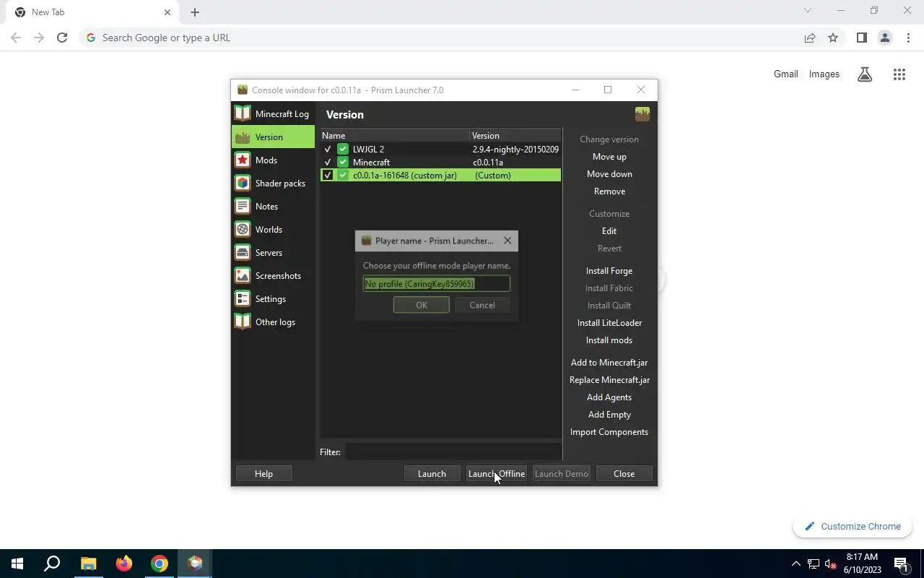Open Shader packs page icon
This screenshot has width=924, height=578.
point(243,184)
